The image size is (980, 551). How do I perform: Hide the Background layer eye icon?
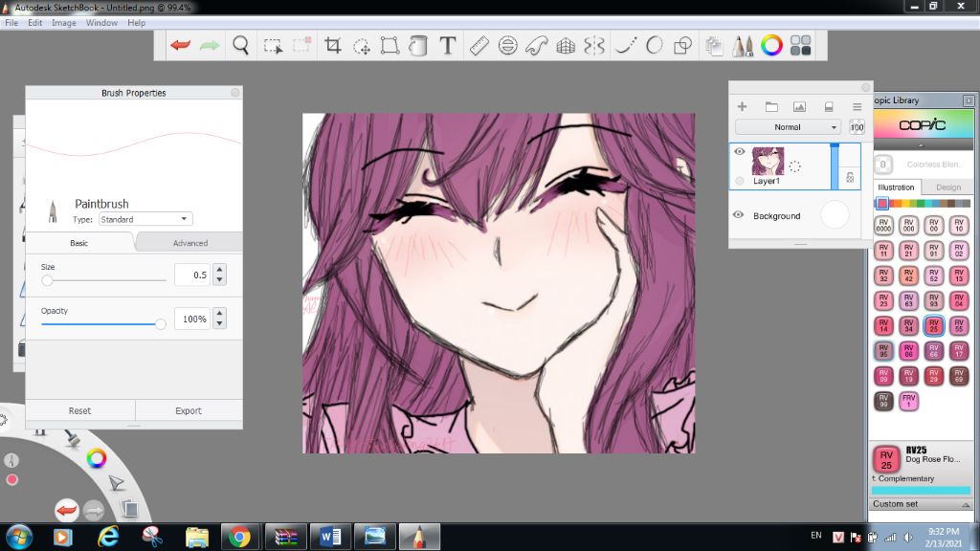point(738,215)
